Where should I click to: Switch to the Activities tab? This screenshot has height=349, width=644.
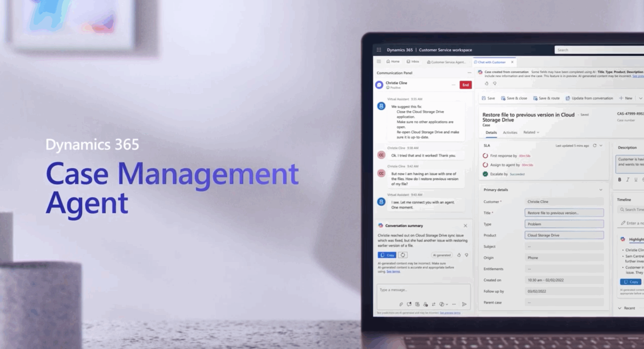tap(510, 133)
